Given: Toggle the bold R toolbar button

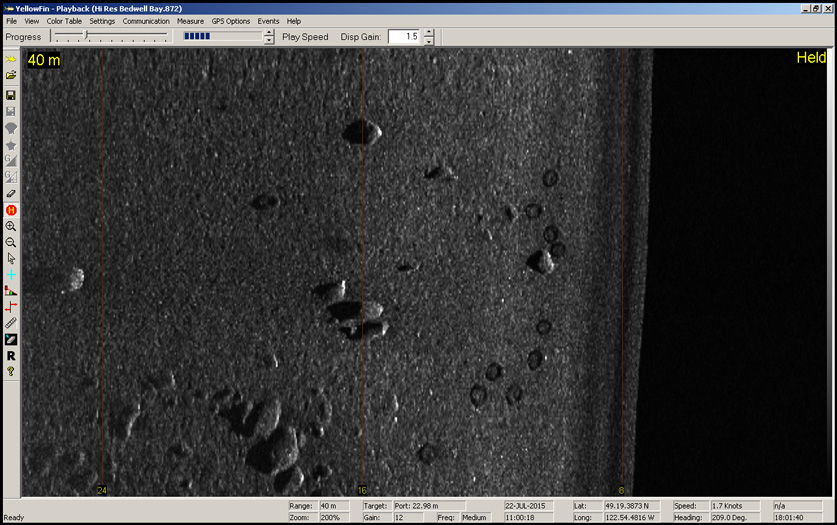Looking at the screenshot, I should click(11, 355).
